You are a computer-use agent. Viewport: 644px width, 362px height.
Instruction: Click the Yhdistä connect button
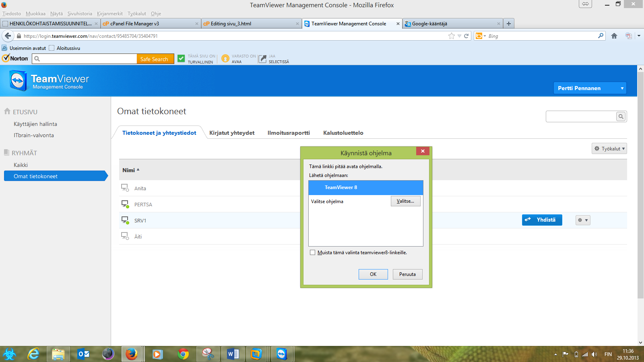(542, 220)
